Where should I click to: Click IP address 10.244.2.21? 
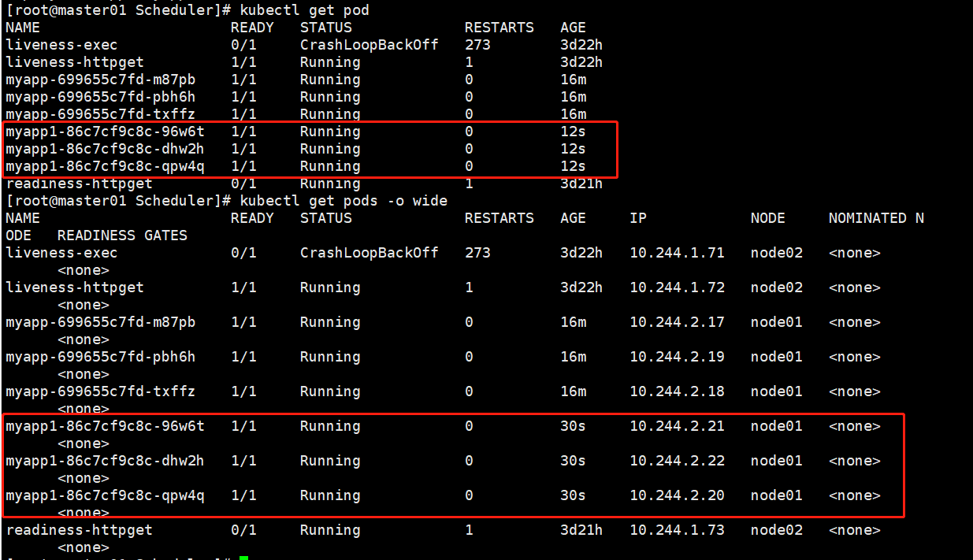[x=677, y=426]
